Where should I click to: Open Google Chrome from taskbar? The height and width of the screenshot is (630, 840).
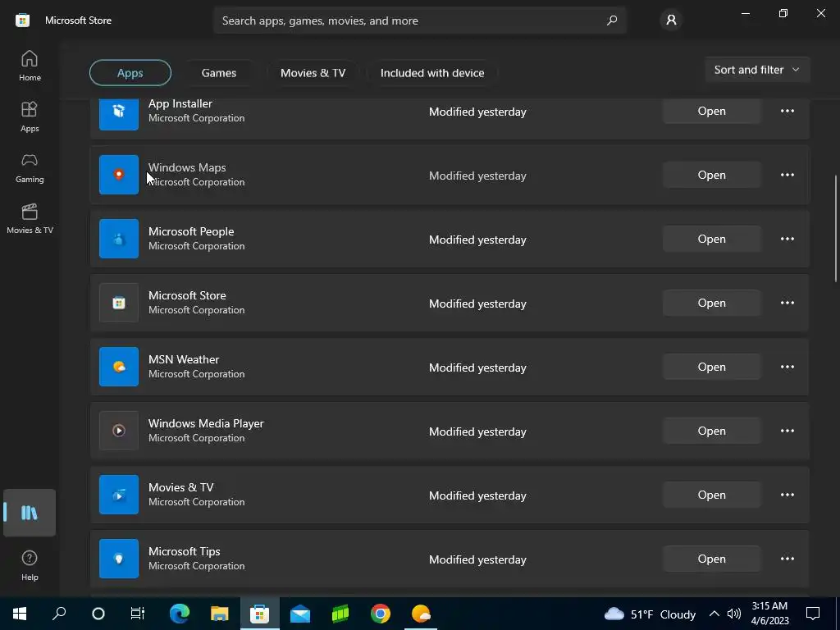click(x=381, y=614)
